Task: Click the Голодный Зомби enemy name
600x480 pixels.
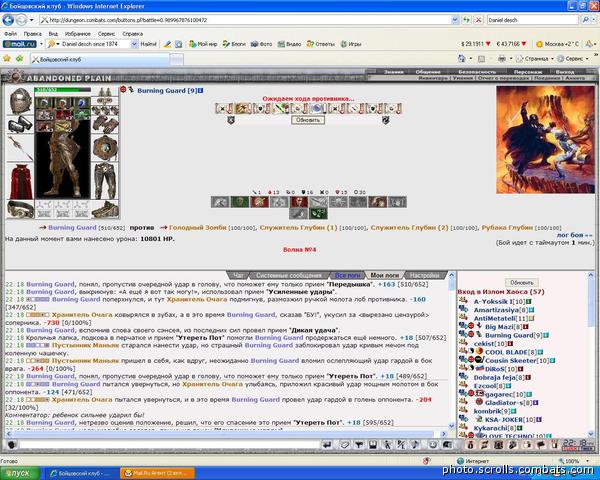Action: [197, 227]
